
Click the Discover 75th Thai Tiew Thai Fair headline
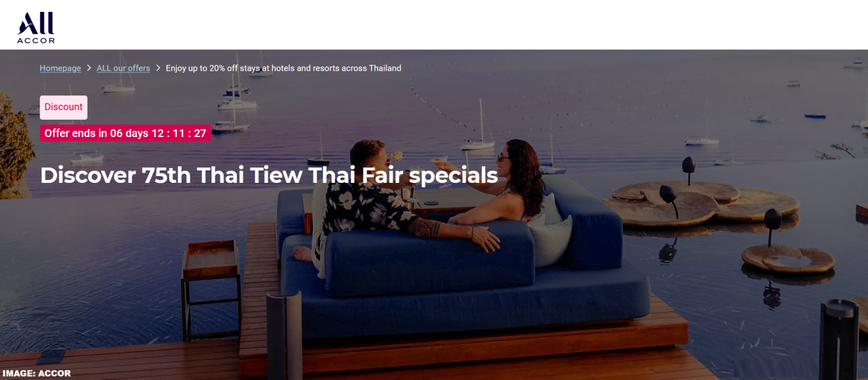268,175
